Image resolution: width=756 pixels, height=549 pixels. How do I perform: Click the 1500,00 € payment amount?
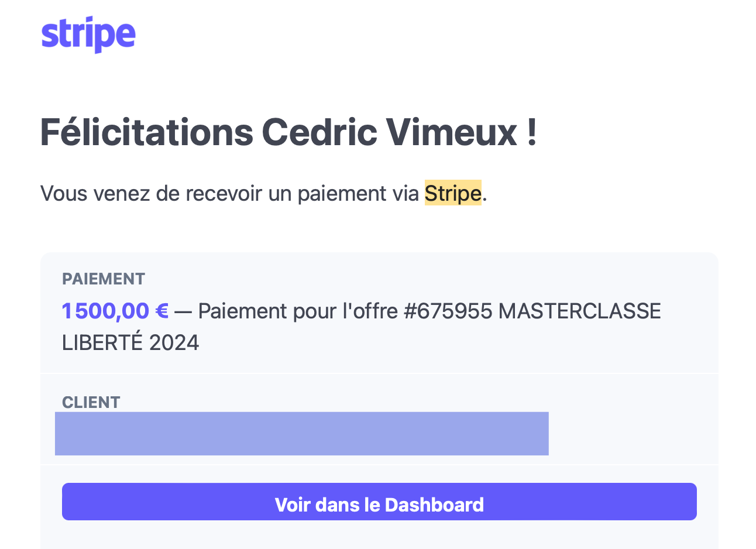[115, 311]
